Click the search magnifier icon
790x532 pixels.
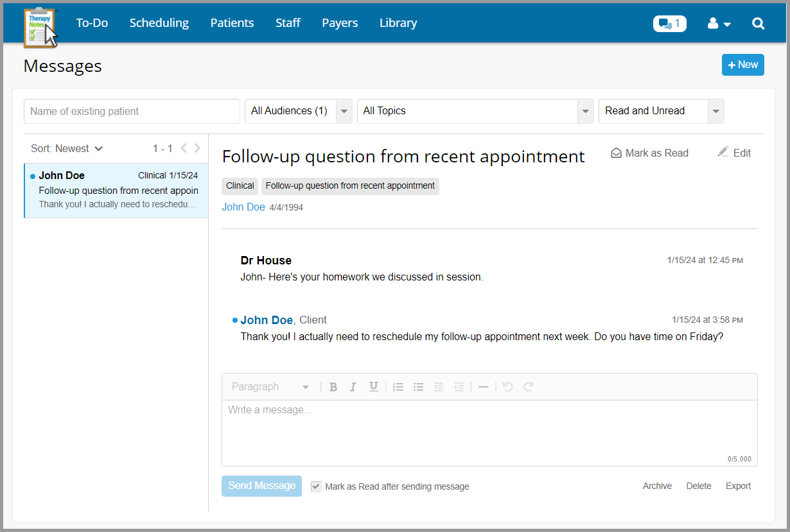click(x=758, y=24)
